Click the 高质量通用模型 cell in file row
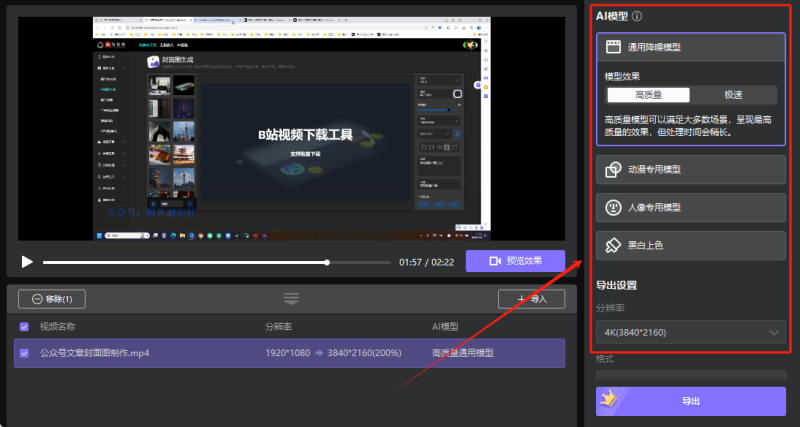800x427 pixels. click(463, 353)
